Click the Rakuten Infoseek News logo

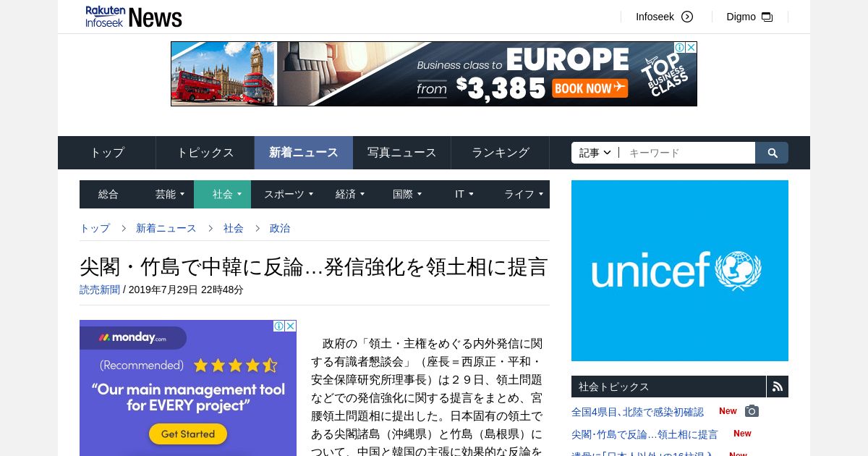click(134, 17)
